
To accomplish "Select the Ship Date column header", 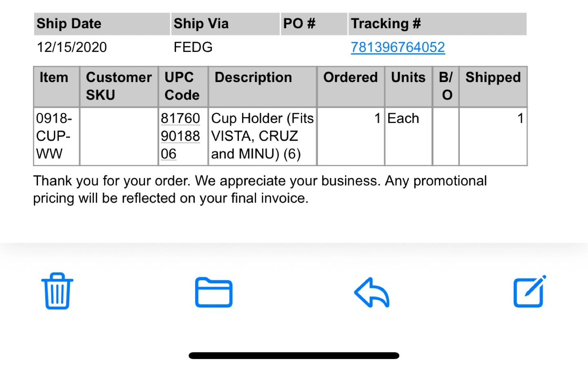I will 102,24.
